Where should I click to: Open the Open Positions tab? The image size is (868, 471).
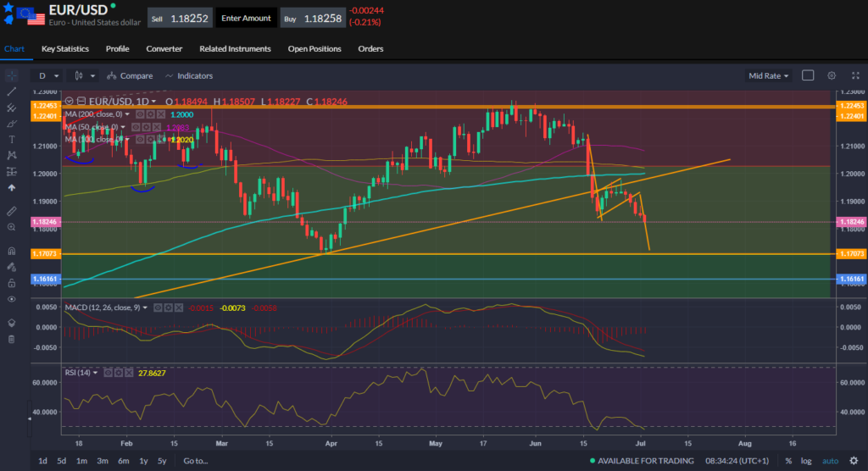point(314,48)
